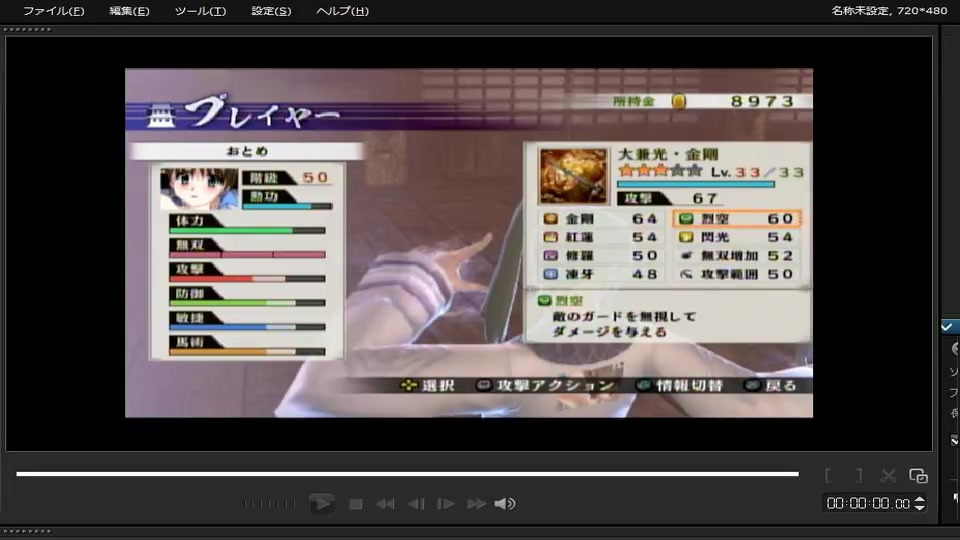This screenshot has height=540, width=960.
Task: Decrease the timecode with the down arrow
Action: (x=920, y=507)
